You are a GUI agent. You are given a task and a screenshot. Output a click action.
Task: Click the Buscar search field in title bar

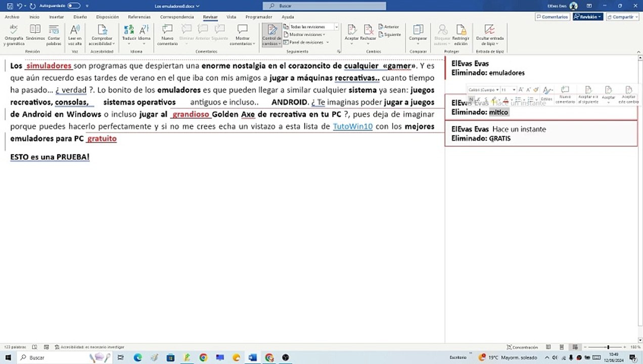tap(324, 6)
